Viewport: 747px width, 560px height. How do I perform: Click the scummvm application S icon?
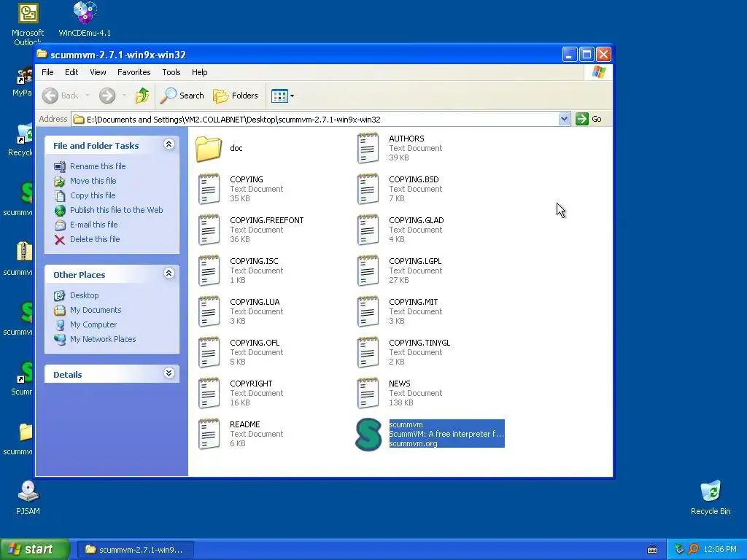pyautogui.click(x=368, y=435)
